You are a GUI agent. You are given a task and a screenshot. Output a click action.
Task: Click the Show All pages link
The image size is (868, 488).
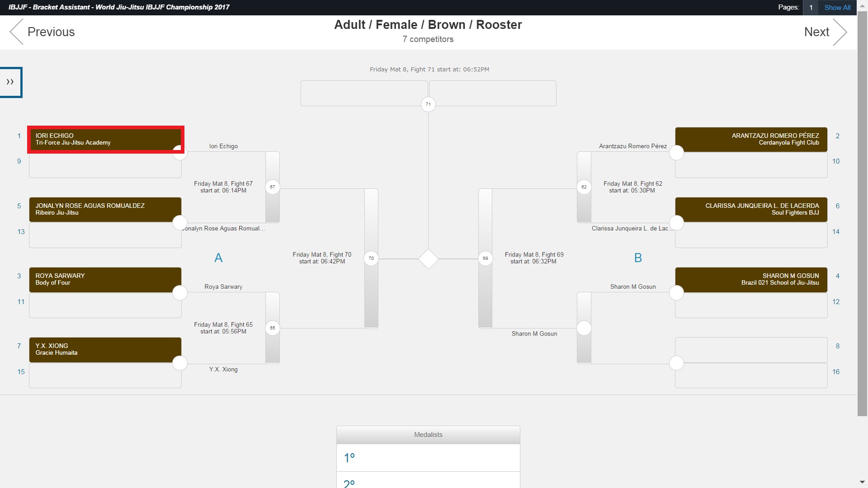coord(837,7)
